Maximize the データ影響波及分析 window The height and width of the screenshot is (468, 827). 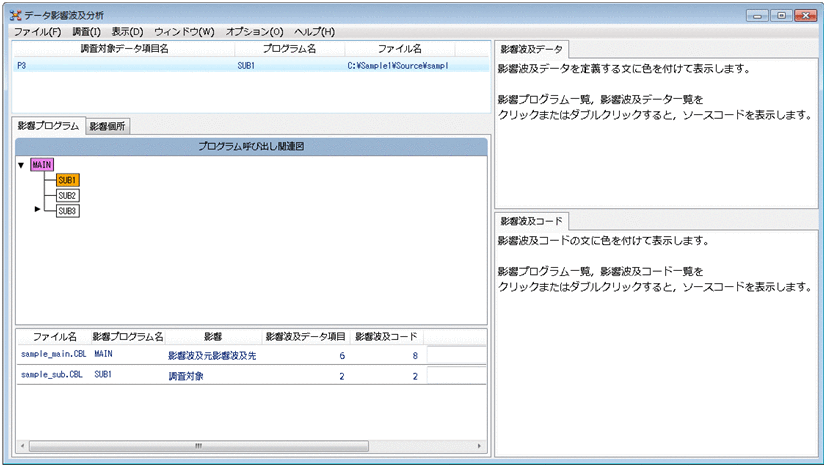click(x=782, y=16)
